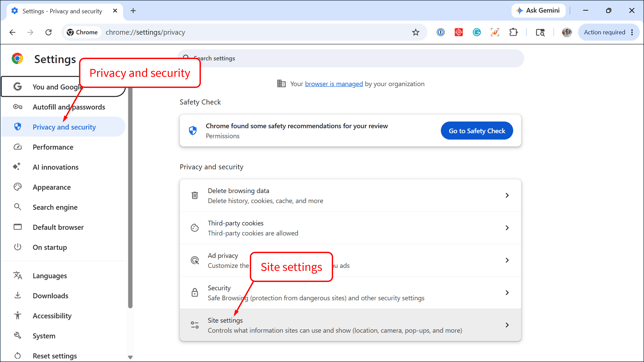Click the Safety Check shield icon
Viewport: 644px width, 362px height.
193,131
